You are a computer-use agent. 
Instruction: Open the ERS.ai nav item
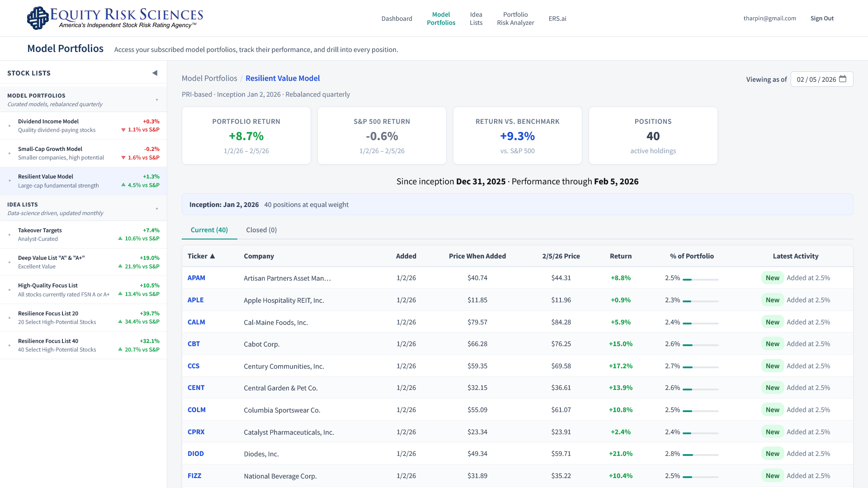point(557,19)
